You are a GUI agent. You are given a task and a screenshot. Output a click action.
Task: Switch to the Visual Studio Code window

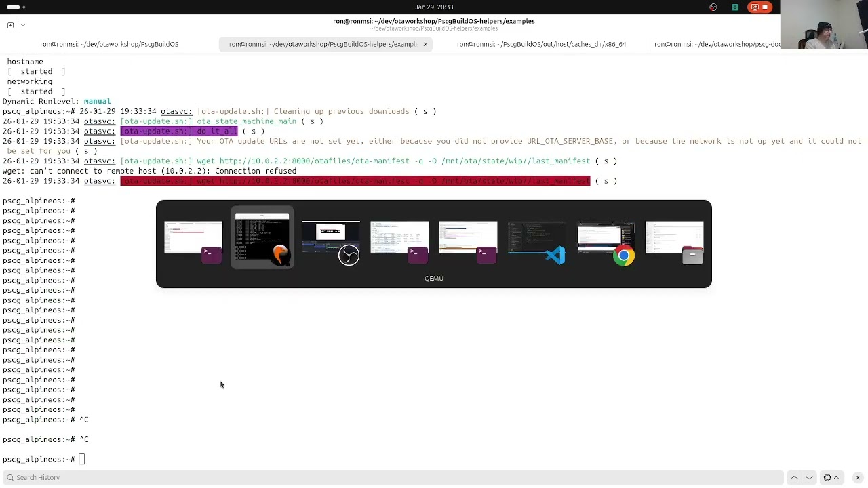pyautogui.click(x=537, y=239)
